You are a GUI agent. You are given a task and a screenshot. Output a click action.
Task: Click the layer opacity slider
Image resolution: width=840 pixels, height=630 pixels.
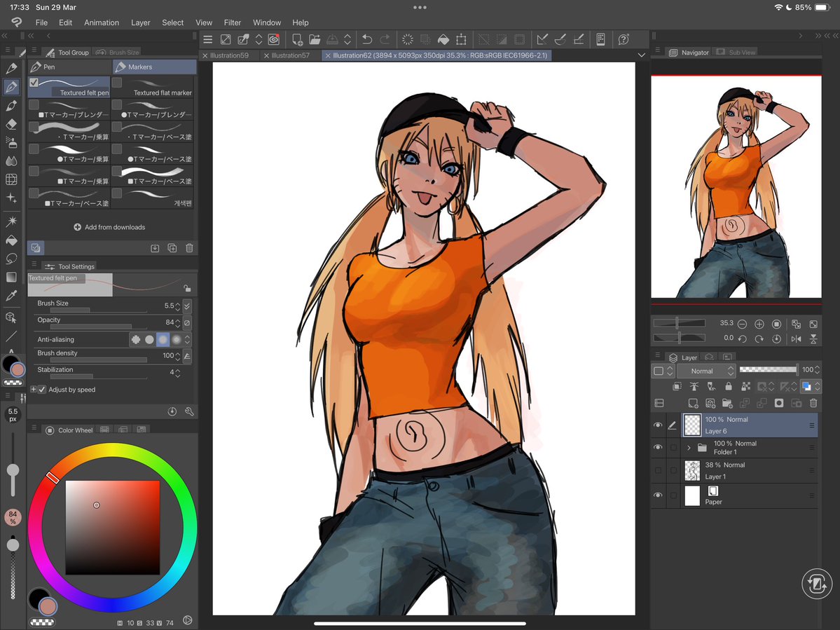(769, 369)
